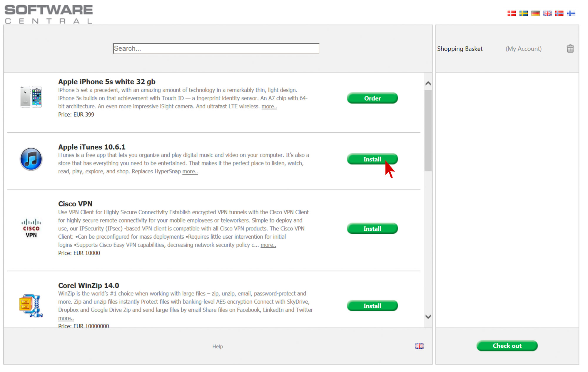Click the Software Central logo
This screenshot has width=588, height=372.
coord(49,14)
